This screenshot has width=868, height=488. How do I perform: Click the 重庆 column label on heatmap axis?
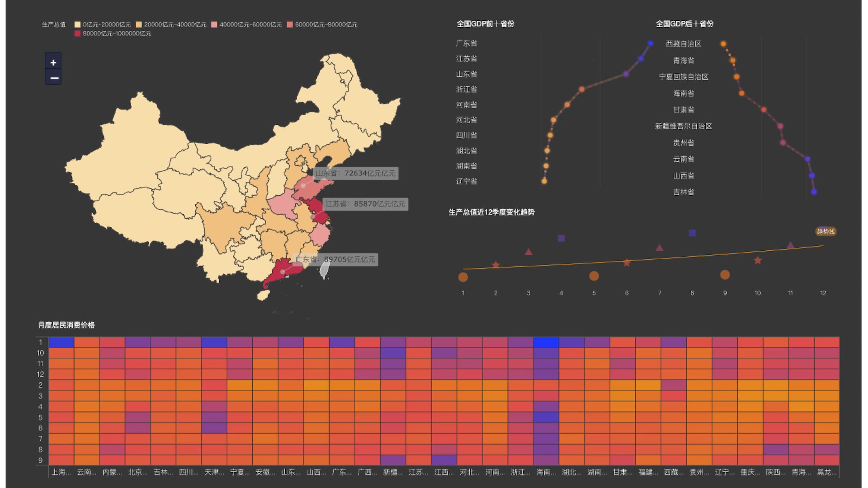[750, 472]
